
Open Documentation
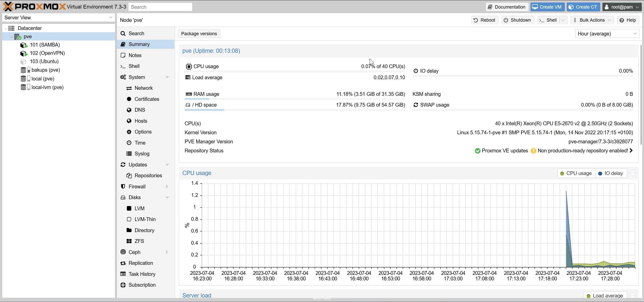[507, 7]
